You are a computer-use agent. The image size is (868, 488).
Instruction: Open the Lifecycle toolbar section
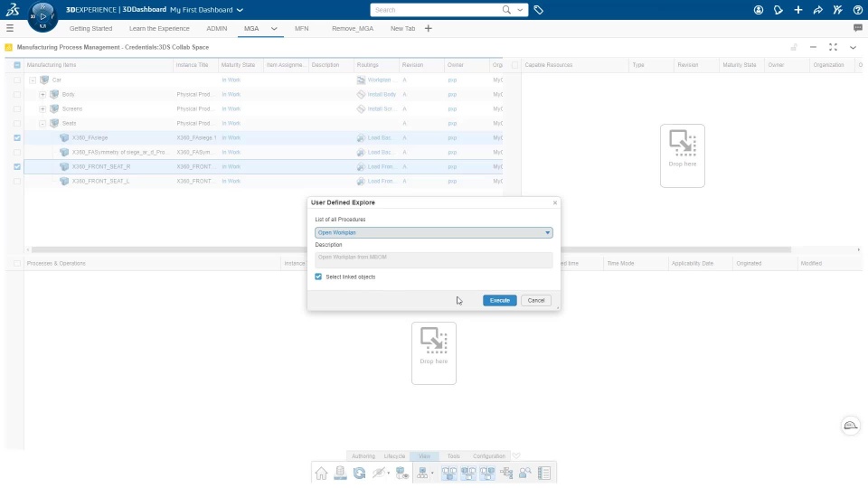(395, 456)
